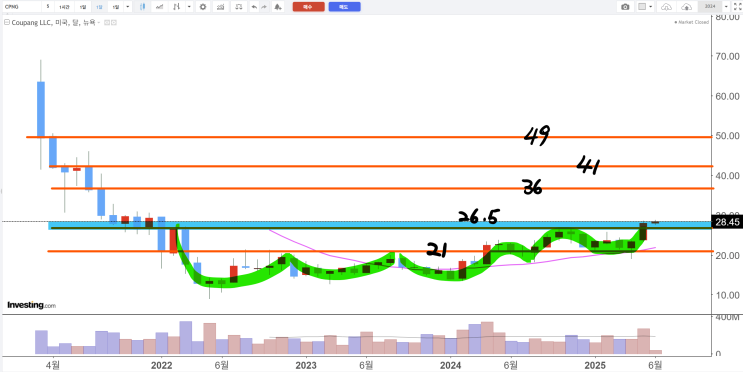The image size is (743, 372).
Task: Click the 20.00 price axis label
Action: coord(727,255)
